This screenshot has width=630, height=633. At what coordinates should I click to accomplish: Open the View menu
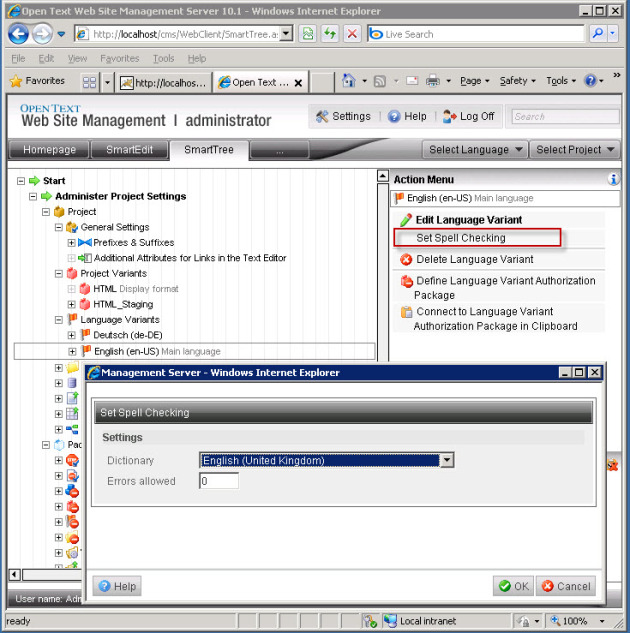point(77,59)
